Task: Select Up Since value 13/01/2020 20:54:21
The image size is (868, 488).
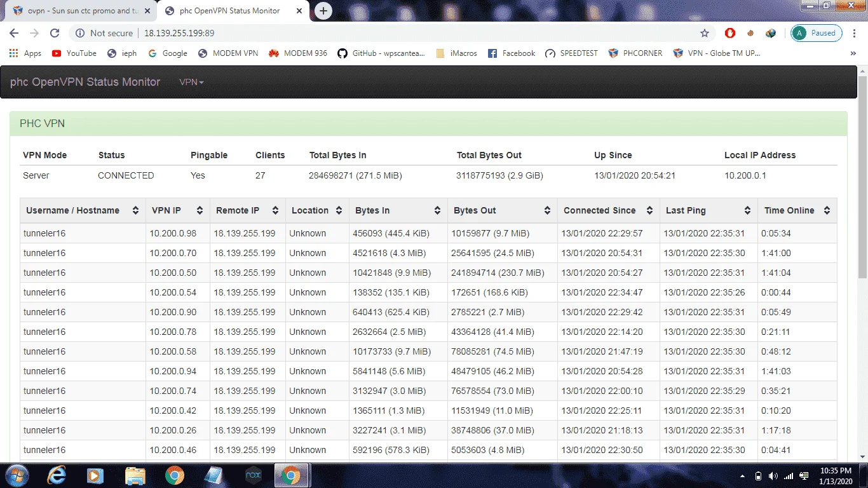Action: coord(635,175)
